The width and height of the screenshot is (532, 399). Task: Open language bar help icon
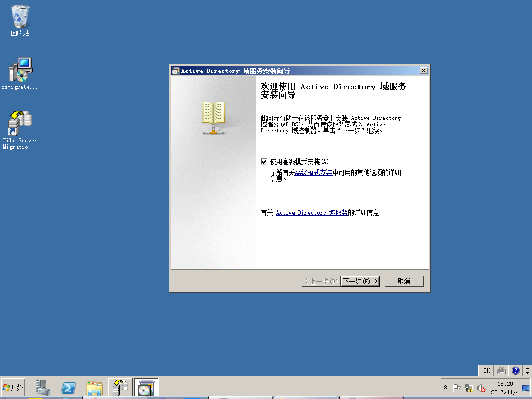click(x=515, y=370)
